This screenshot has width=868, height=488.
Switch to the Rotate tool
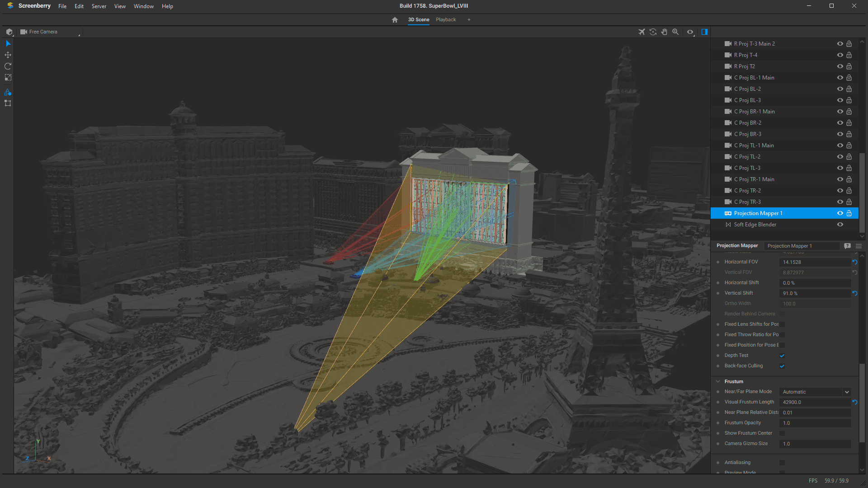click(x=8, y=66)
